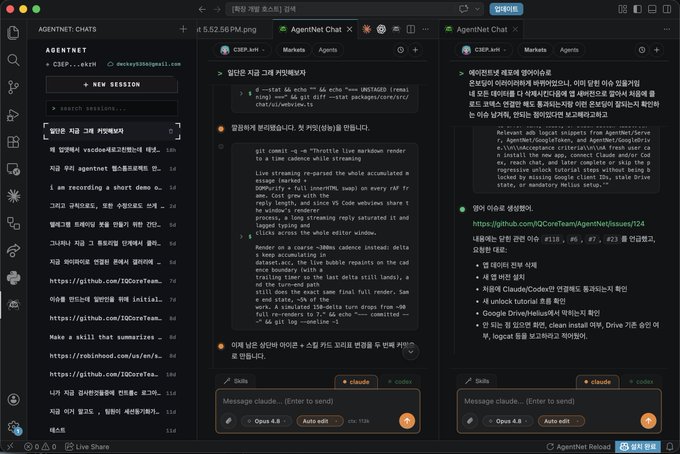Open the C3EP.krH account dropdown in right chat
The height and width of the screenshot is (454, 680).
pyautogui.click(x=484, y=50)
